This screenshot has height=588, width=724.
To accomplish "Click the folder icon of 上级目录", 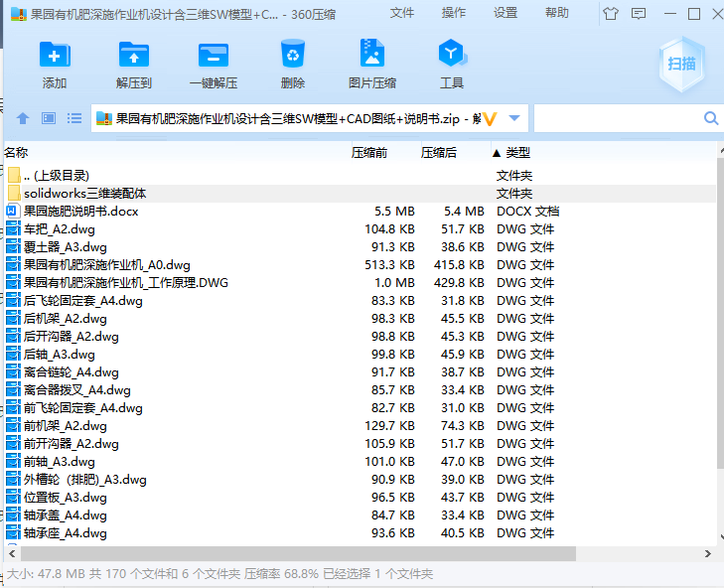I will coord(14,175).
